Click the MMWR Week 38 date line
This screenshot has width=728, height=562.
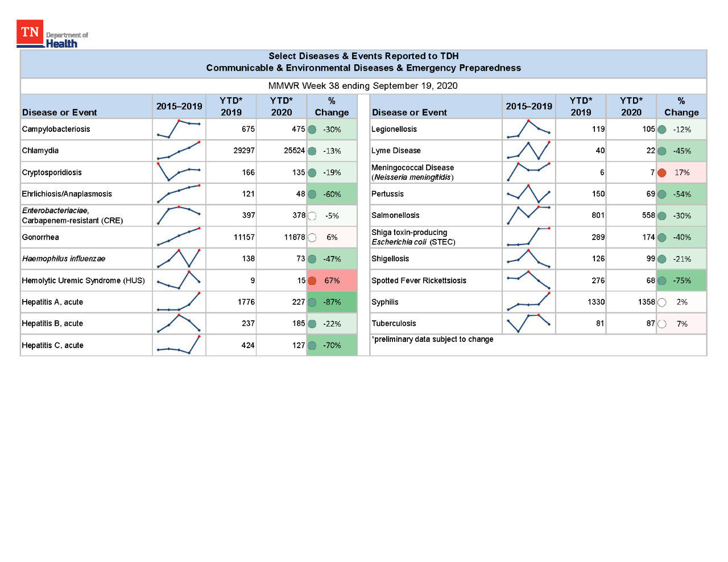pyautogui.click(x=363, y=86)
